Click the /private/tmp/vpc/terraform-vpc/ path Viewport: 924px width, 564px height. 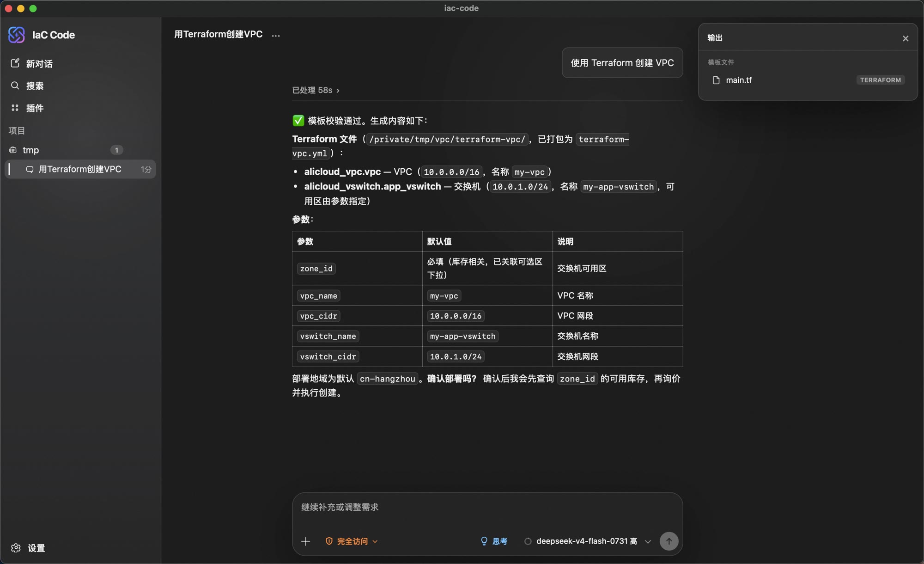(x=447, y=139)
